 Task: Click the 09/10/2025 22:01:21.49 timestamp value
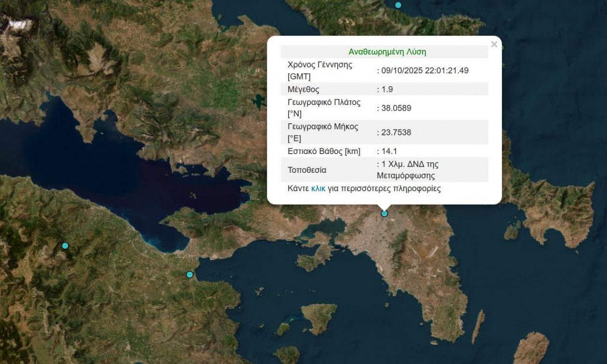tap(424, 71)
